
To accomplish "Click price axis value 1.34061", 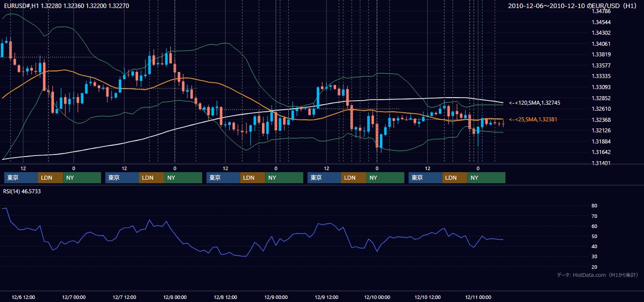I will coord(601,44).
